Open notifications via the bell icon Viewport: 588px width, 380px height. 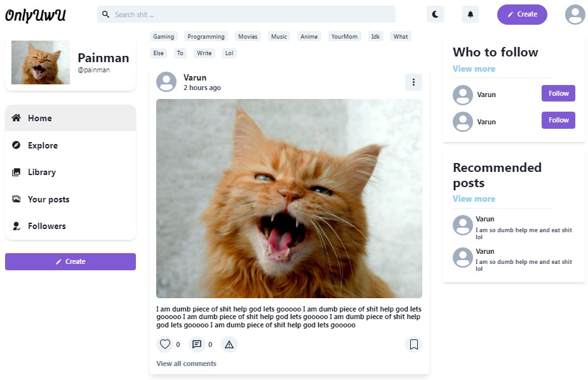click(471, 15)
